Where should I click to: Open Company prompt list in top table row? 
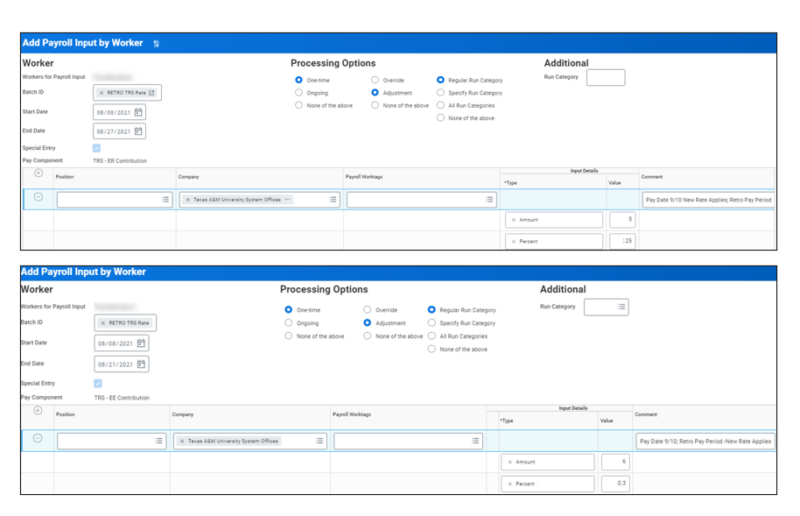pos(333,200)
